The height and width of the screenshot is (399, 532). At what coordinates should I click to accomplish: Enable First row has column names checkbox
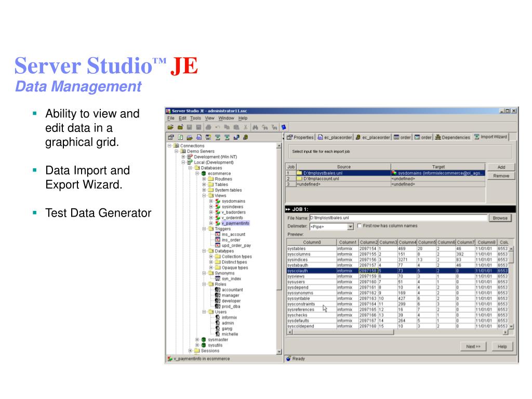pos(360,225)
